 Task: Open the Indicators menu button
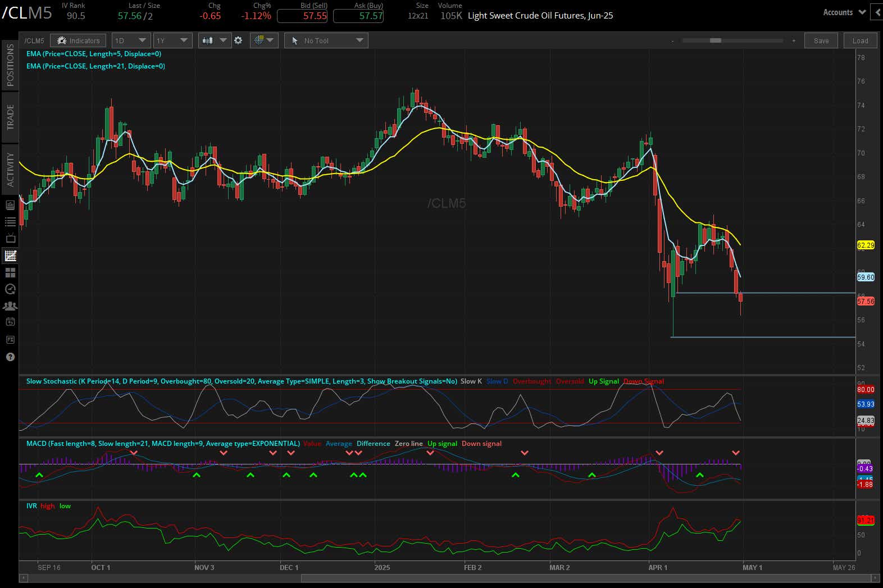click(x=78, y=40)
